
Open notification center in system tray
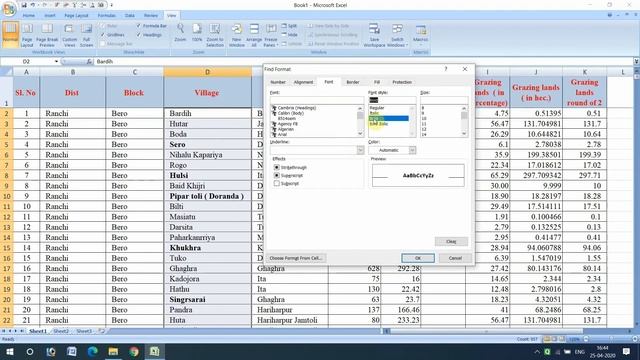pyautogui.click(x=627, y=351)
